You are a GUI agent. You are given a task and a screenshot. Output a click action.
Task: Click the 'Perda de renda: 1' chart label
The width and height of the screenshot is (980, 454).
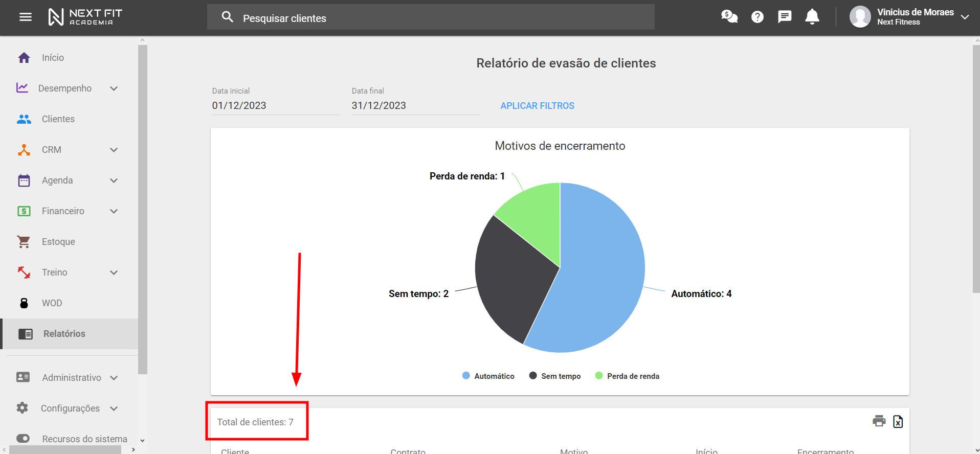467,176
